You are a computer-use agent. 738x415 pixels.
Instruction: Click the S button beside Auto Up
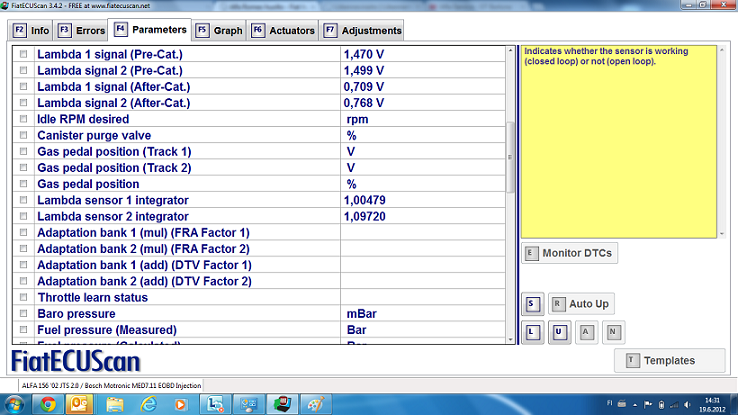coord(532,304)
